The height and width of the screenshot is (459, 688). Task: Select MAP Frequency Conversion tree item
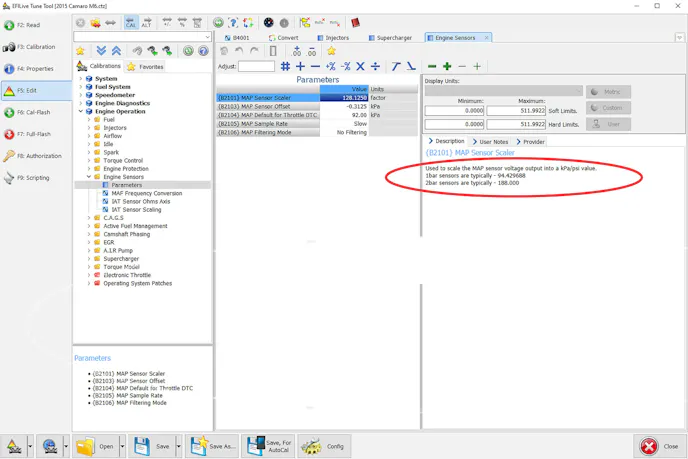[x=146, y=193]
